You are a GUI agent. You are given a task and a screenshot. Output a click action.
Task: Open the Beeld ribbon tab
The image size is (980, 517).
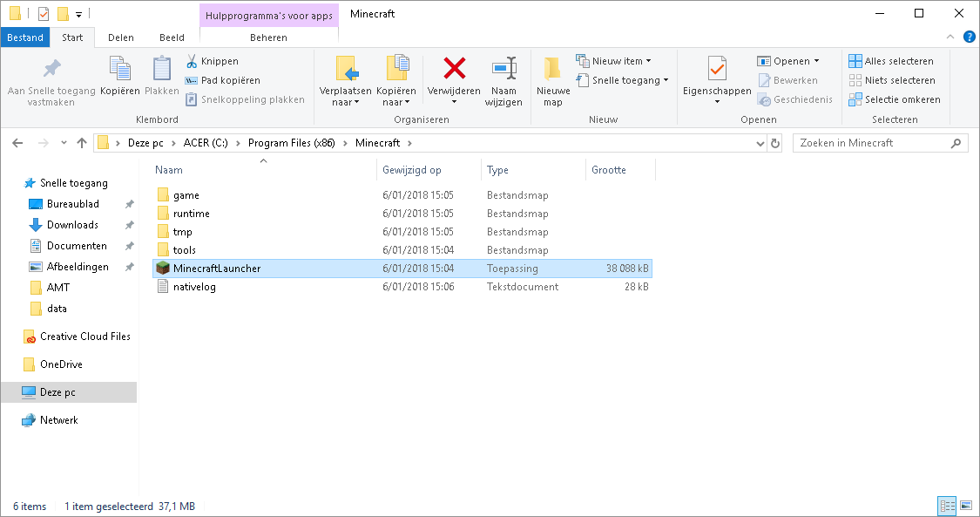point(172,37)
